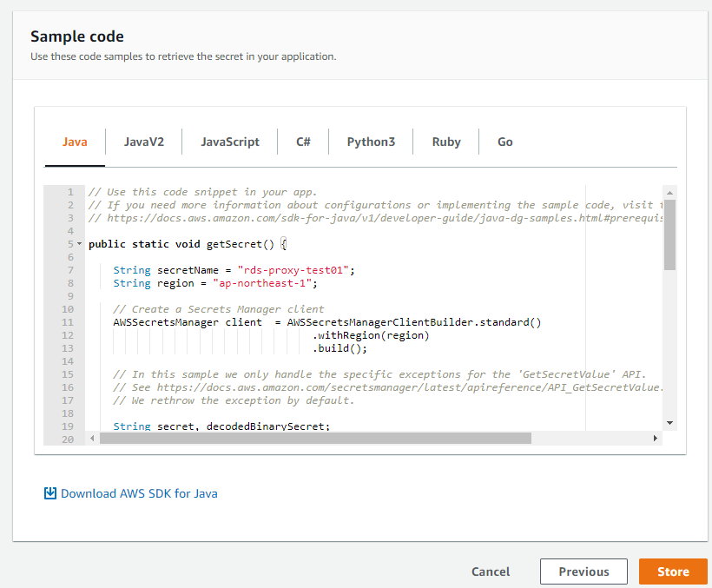712x588 pixels.
Task: Click the "ap-northeast-1" region string
Action: pos(262,283)
